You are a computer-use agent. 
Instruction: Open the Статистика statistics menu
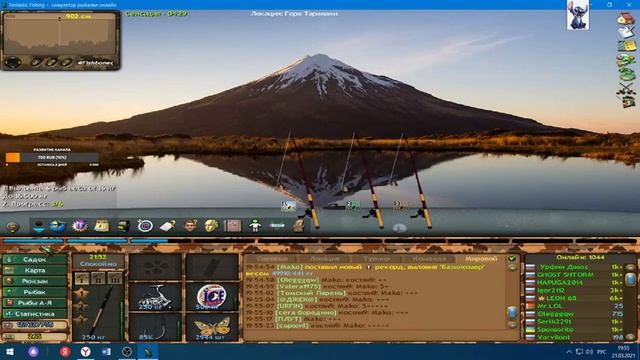(x=34, y=314)
